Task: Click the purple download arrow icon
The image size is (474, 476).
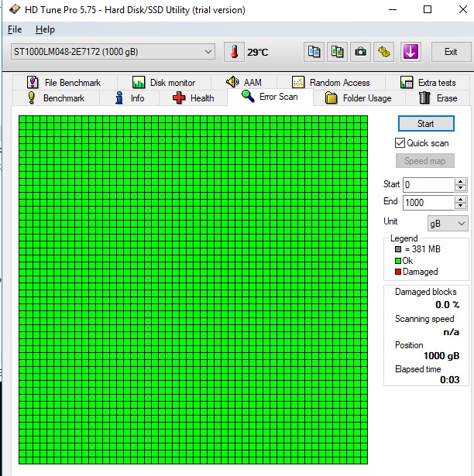Action: [410, 52]
